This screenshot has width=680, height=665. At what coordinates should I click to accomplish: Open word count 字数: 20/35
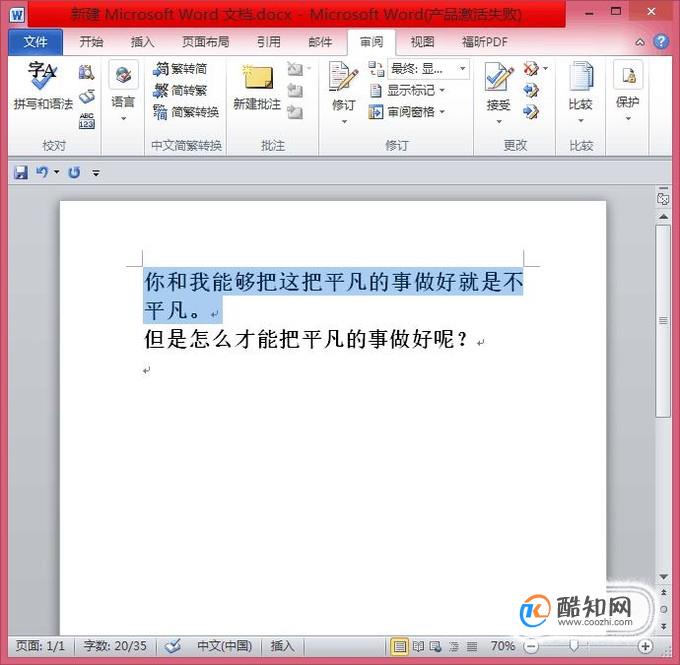pos(115,646)
